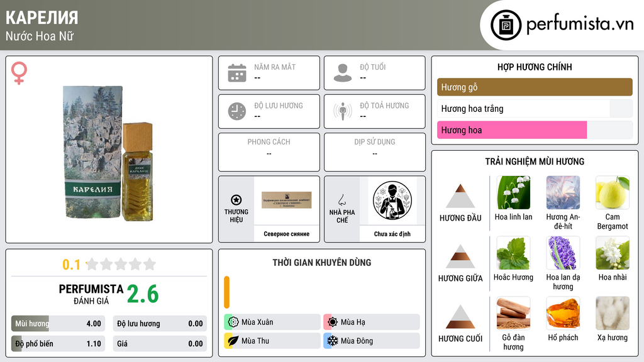Click the calendar icon for release year
This screenshot has height=362, width=644.
click(237, 73)
